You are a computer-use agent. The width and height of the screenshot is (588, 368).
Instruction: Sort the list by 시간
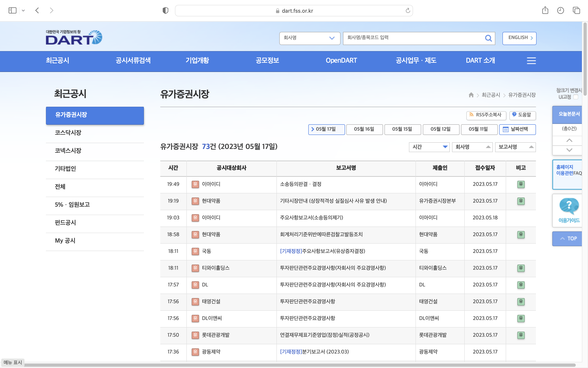pyautogui.click(x=429, y=147)
